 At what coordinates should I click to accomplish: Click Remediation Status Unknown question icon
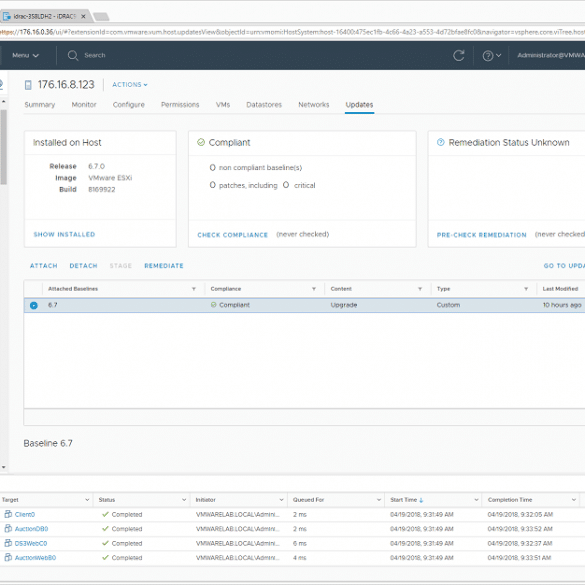point(440,142)
